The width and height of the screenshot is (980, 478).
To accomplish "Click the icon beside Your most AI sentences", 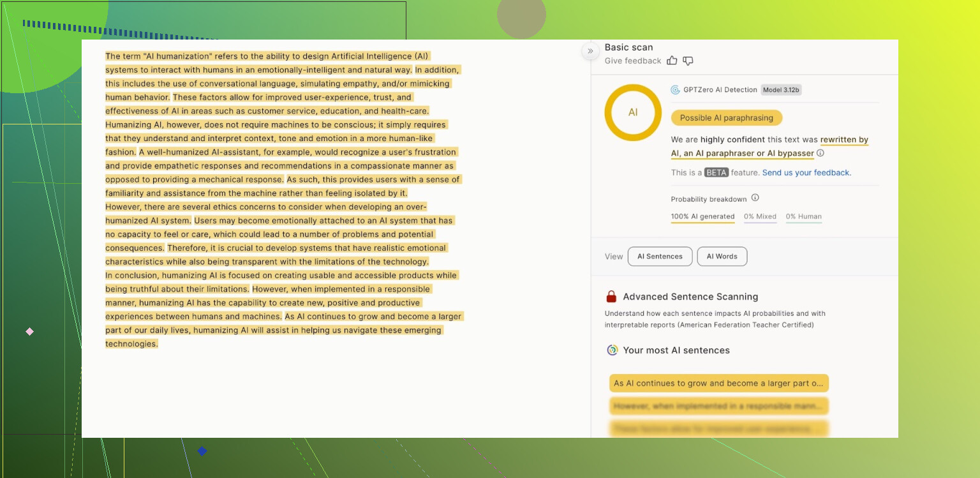I will (x=612, y=350).
